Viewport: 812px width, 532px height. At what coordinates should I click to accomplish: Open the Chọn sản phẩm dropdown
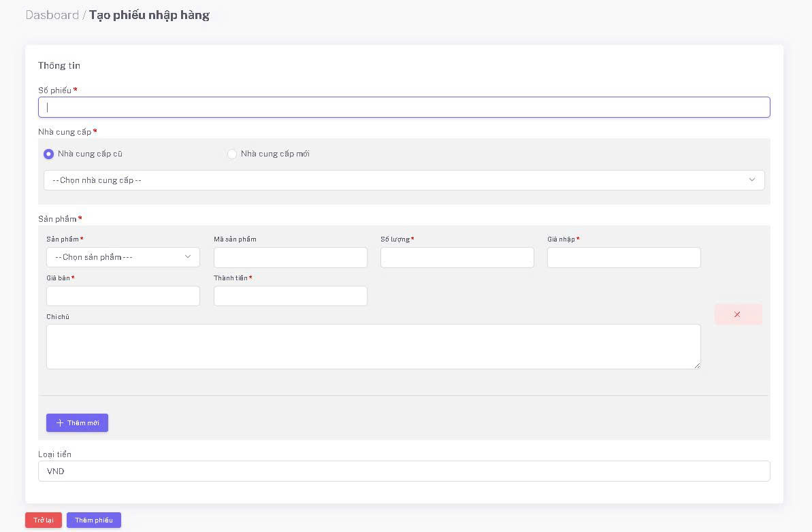123,257
